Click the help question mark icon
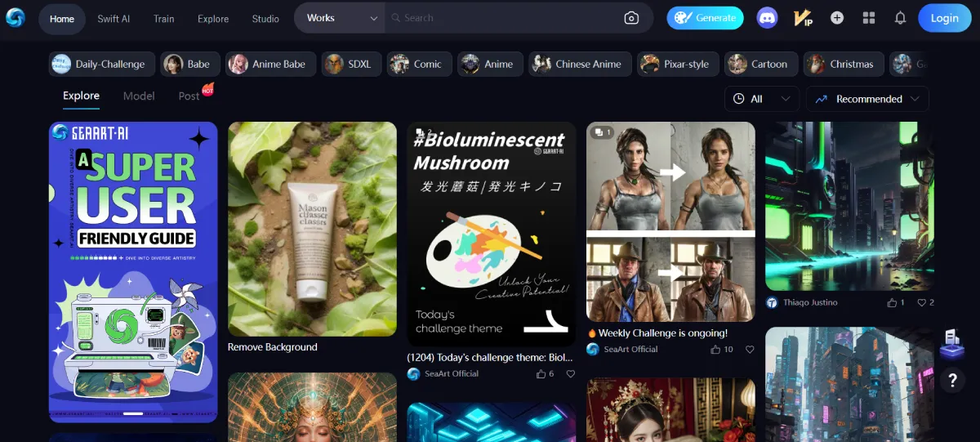Viewport: 980px width, 442px height. (951, 379)
